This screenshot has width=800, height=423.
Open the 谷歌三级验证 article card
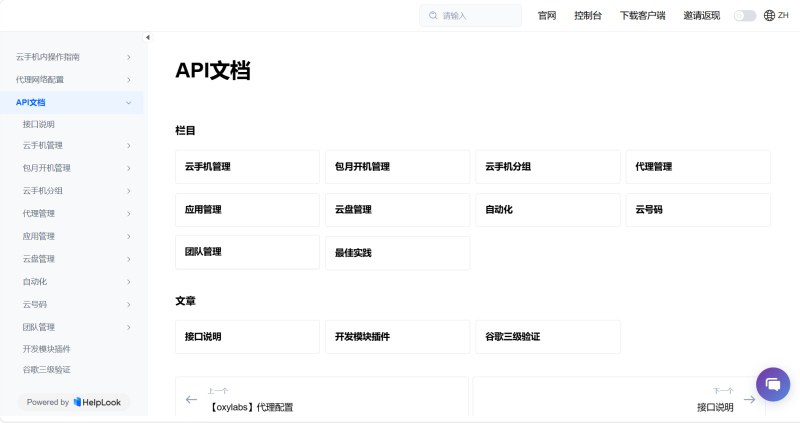point(547,337)
